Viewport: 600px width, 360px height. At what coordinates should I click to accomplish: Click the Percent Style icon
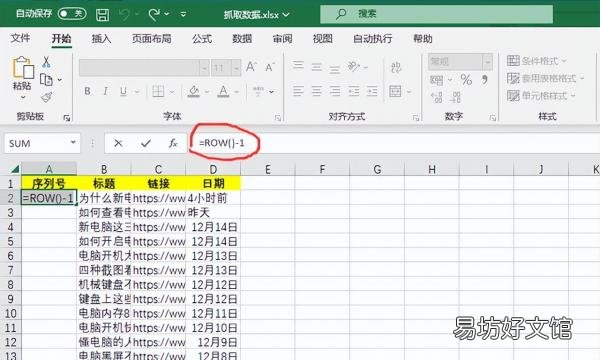pyautogui.click(x=466, y=80)
